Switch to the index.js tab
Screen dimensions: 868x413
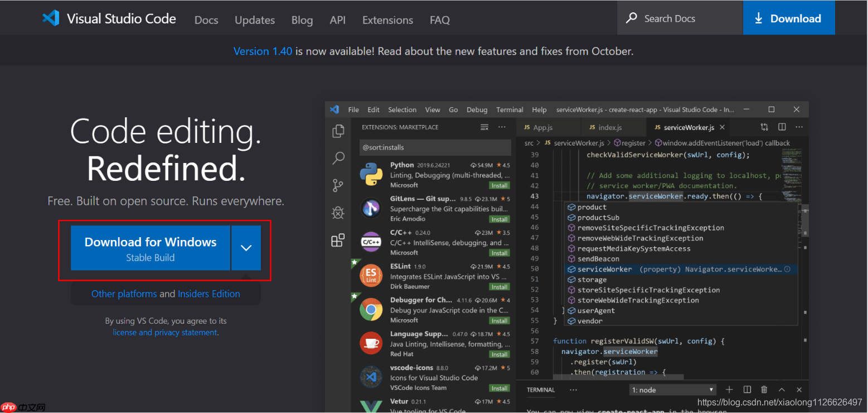coord(611,127)
